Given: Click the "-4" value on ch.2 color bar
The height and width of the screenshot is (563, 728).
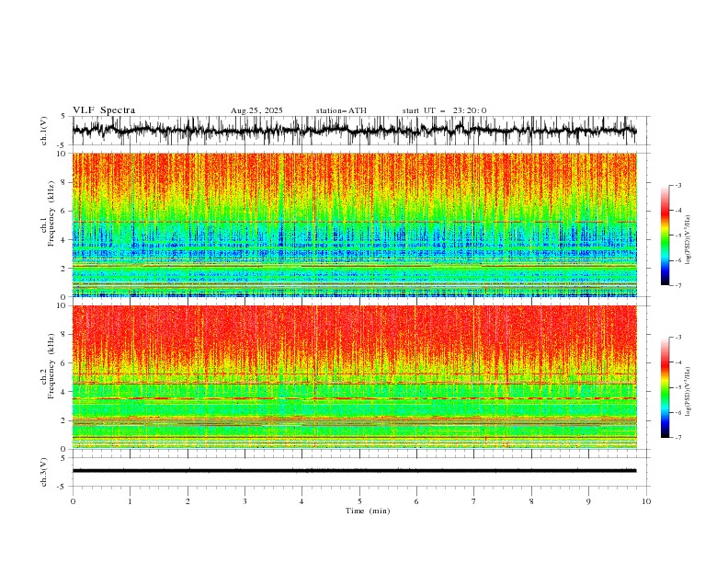Looking at the screenshot, I should click(x=677, y=362).
